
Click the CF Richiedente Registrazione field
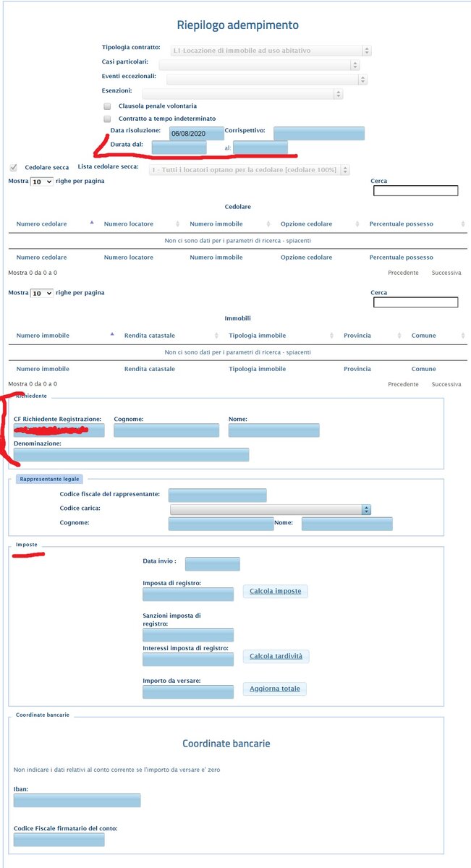pos(59,430)
